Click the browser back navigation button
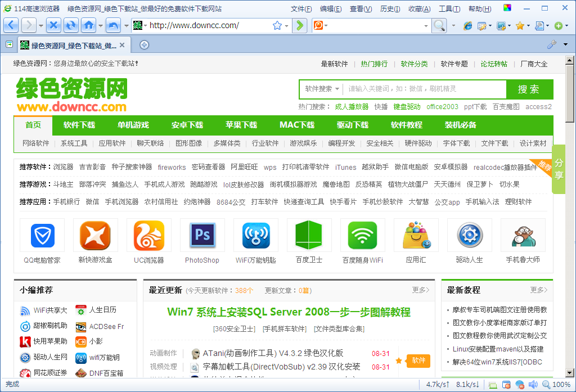 click(x=12, y=25)
